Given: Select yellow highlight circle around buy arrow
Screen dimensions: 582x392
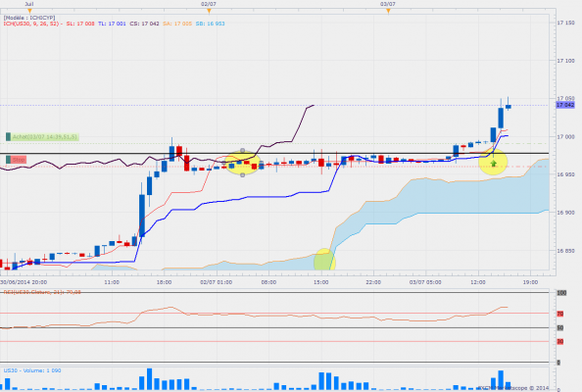Looking at the screenshot, I should coord(493,162).
